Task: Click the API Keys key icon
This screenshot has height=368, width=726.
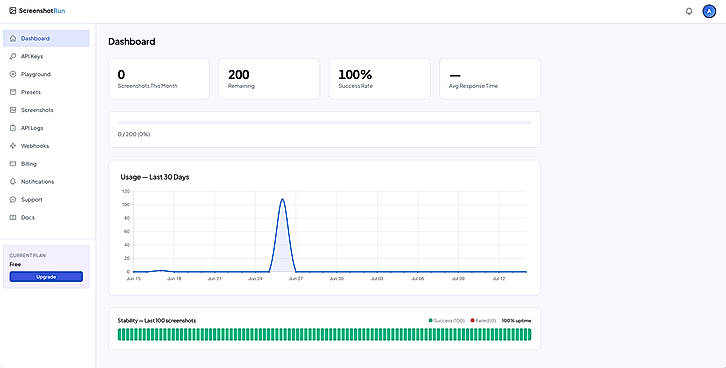Action: (x=13, y=56)
